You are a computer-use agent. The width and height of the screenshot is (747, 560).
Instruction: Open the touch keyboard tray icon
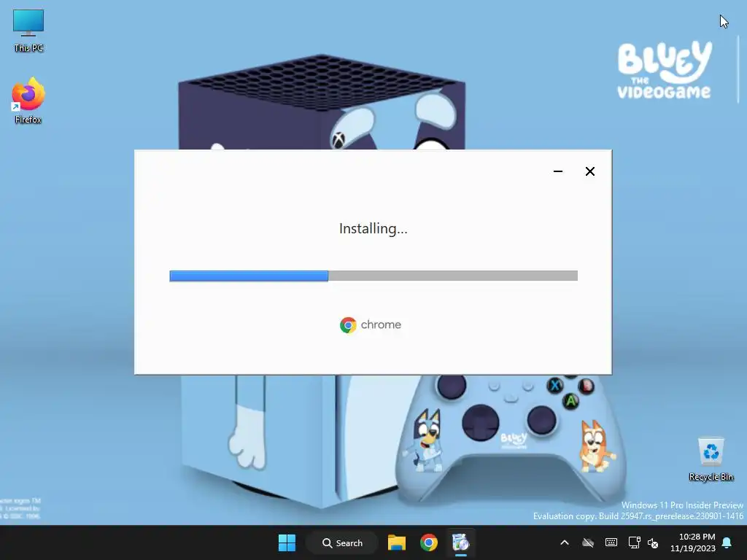click(611, 542)
